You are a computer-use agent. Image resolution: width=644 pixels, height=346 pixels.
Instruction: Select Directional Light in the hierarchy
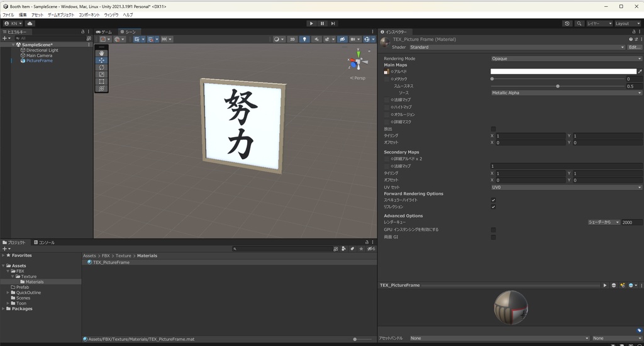pyautogui.click(x=42, y=50)
